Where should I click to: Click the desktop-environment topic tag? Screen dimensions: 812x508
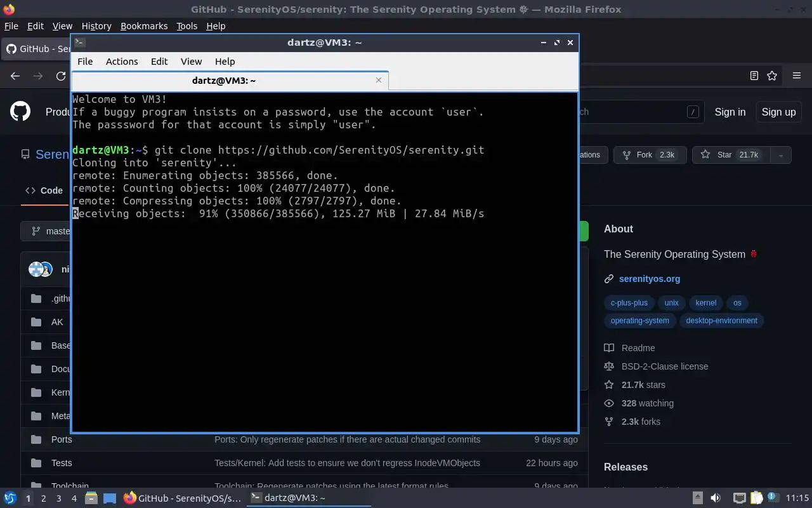[721, 321]
